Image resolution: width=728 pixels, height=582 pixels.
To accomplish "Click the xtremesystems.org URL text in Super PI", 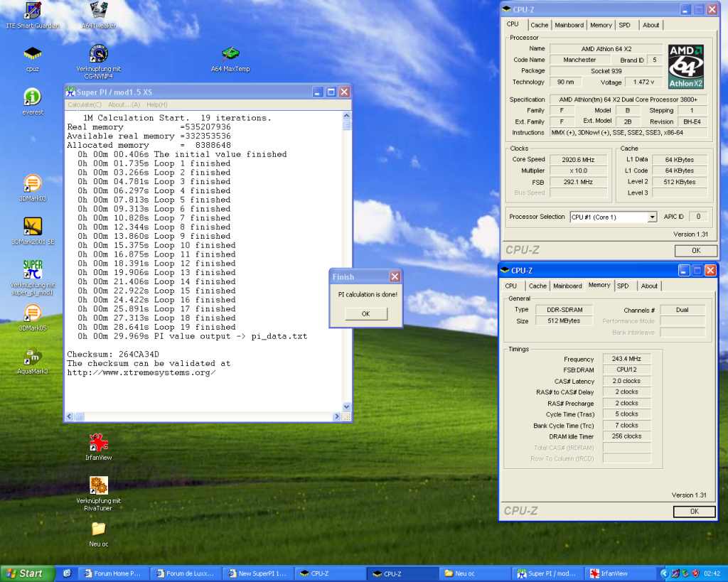I will [141, 372].
